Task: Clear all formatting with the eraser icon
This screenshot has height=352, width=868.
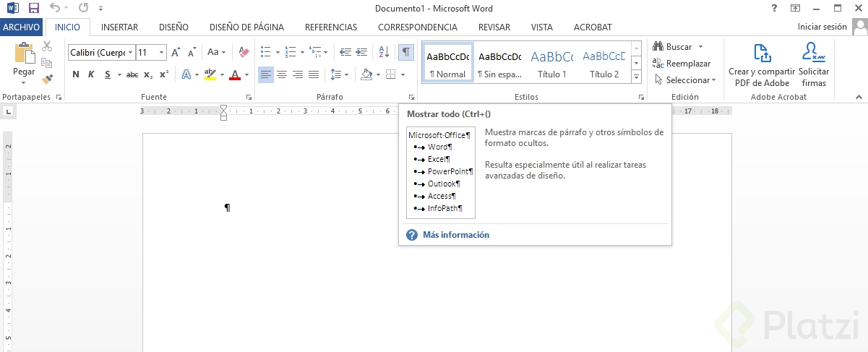Action: pos(244,53)
